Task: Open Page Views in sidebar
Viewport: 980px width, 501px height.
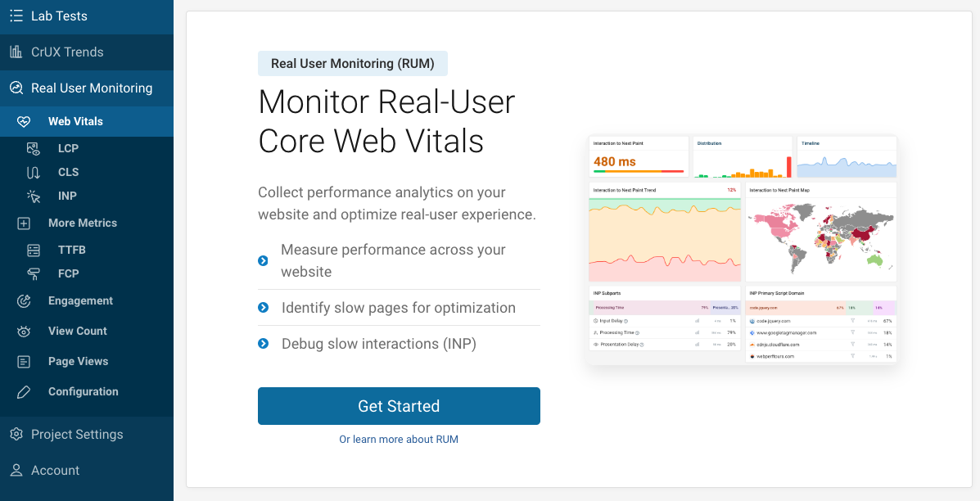Action: (78, 361)
